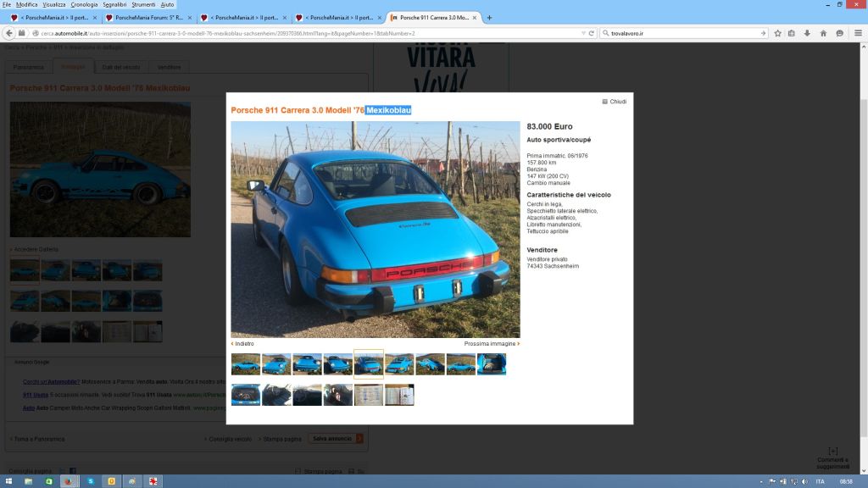The image size is (868, 488).
Task: Open the Aiuto menu
Action: [167, 4]
